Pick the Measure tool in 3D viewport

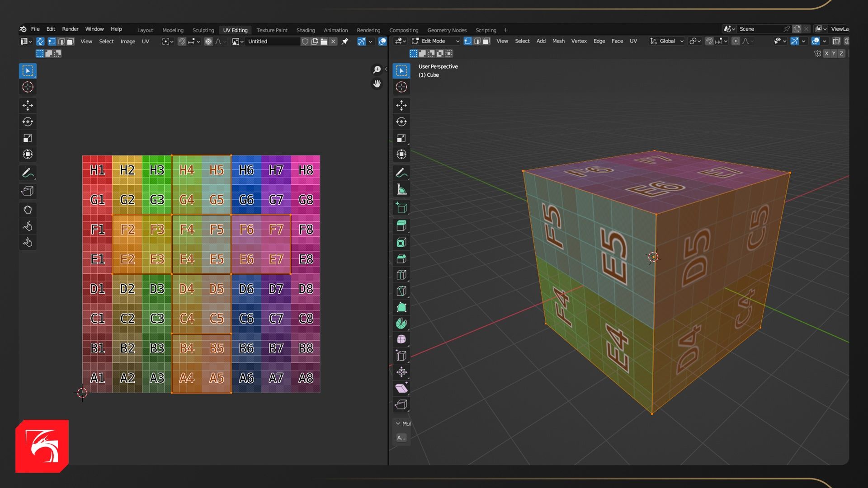pyautogui.click(x=401, y=189)
